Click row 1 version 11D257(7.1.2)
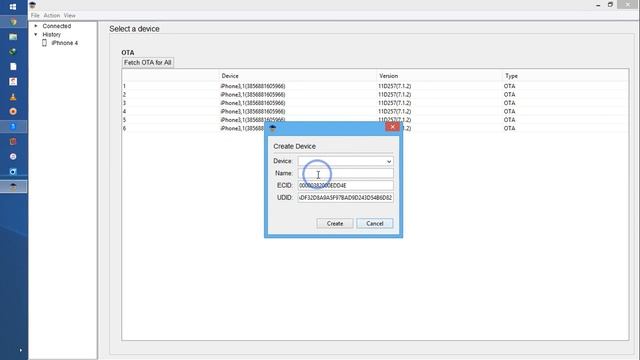This screenshot has height=360, width=640. click(395, 86)
